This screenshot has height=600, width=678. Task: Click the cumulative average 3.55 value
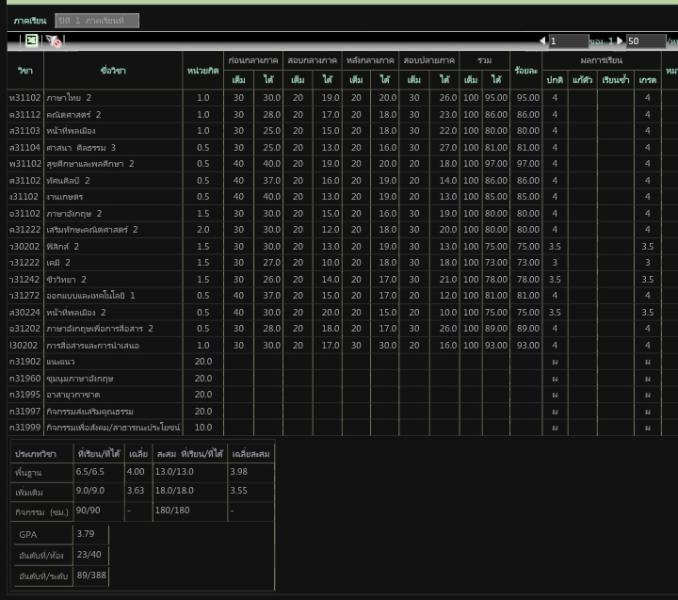point(239,491)
